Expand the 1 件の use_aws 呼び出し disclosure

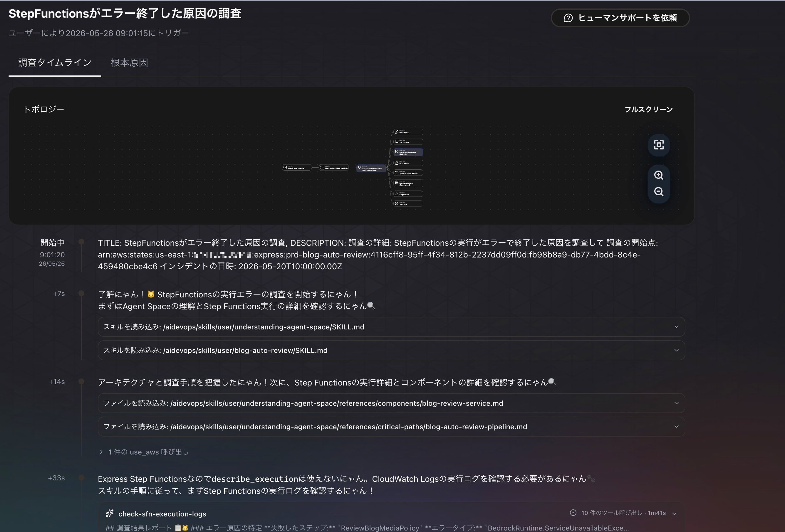144,452
